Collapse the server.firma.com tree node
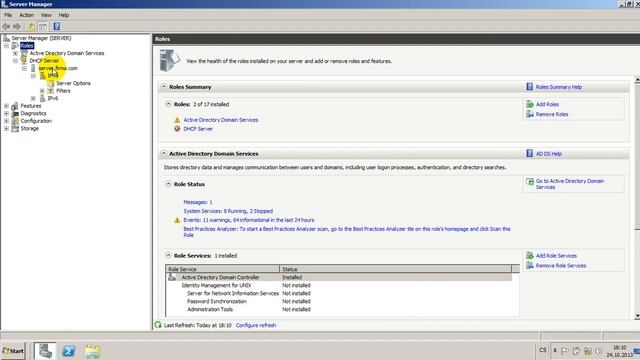Viewport: 640px width, 360px height. click(x=24, y=68)
